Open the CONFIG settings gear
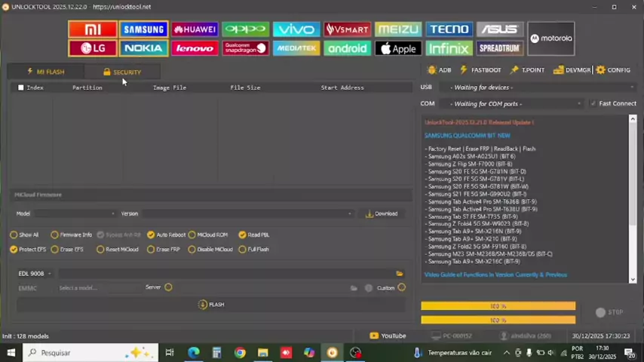Image resolution: width=644 pixels, height=362 pixels. (x=613, y=70)
